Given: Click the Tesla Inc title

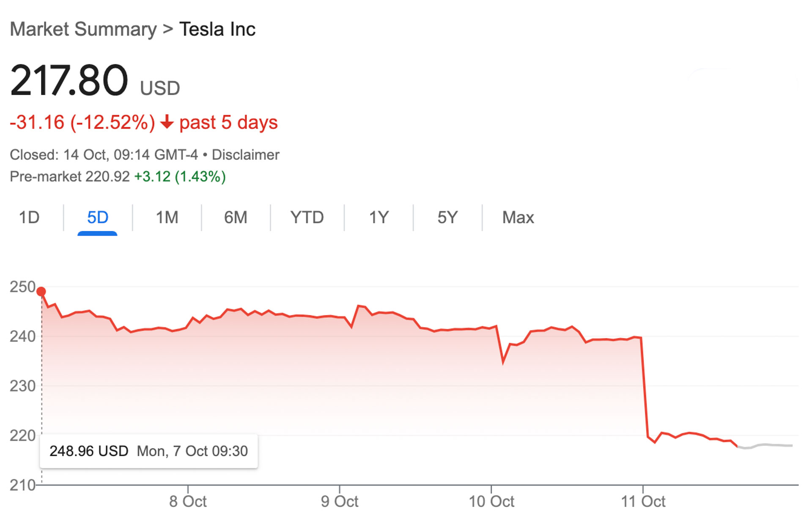Looking at the screenshot, I should point(217,30).
